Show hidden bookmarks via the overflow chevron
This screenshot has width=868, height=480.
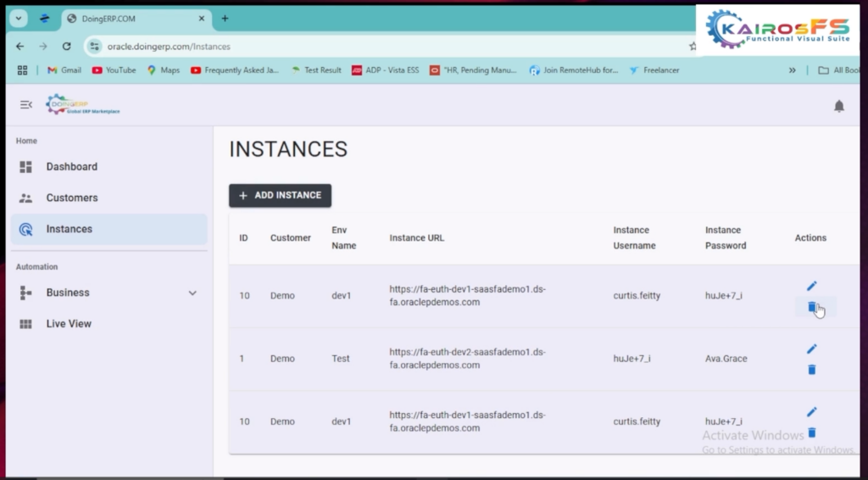click(x=793, y=70)
